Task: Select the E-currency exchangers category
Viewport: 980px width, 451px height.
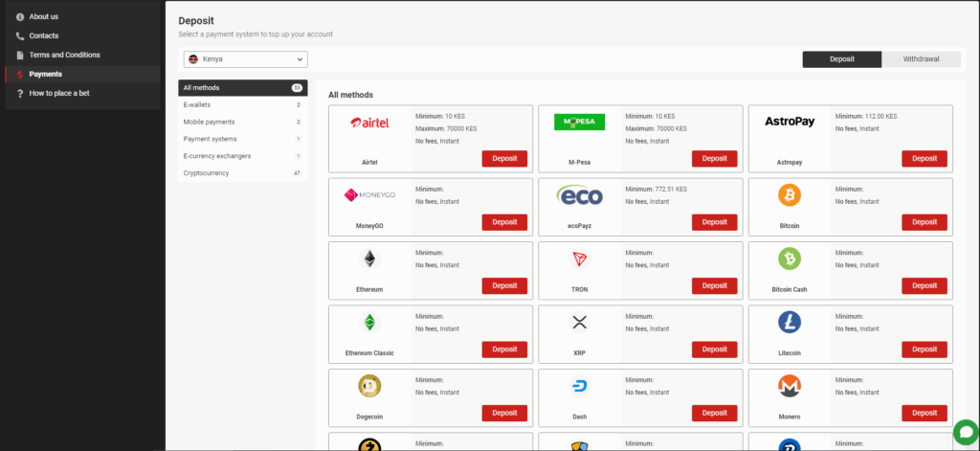Action: (x=242, y=156)
